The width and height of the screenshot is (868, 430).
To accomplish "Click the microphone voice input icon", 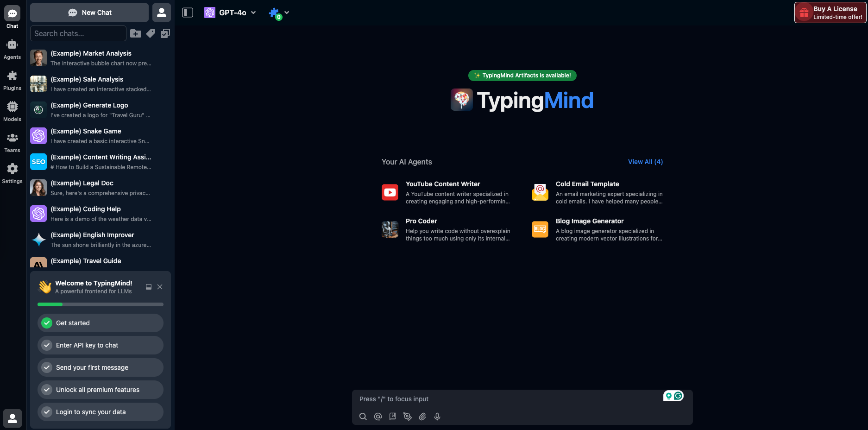I will (437, 417).
